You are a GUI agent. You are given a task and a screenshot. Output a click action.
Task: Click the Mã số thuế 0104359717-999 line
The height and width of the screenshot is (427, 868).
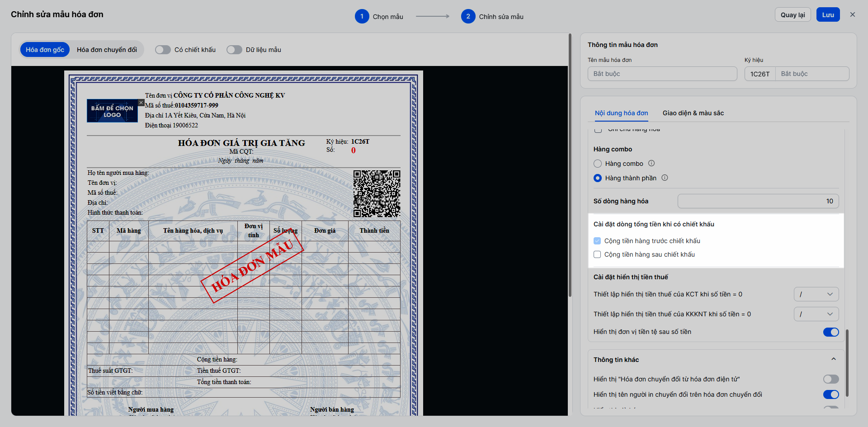click(182, 105)
